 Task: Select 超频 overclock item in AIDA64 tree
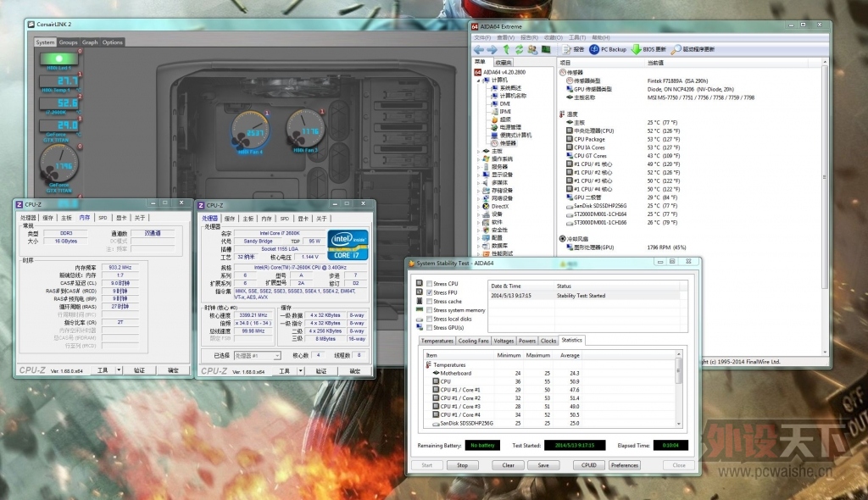(505, 119)
